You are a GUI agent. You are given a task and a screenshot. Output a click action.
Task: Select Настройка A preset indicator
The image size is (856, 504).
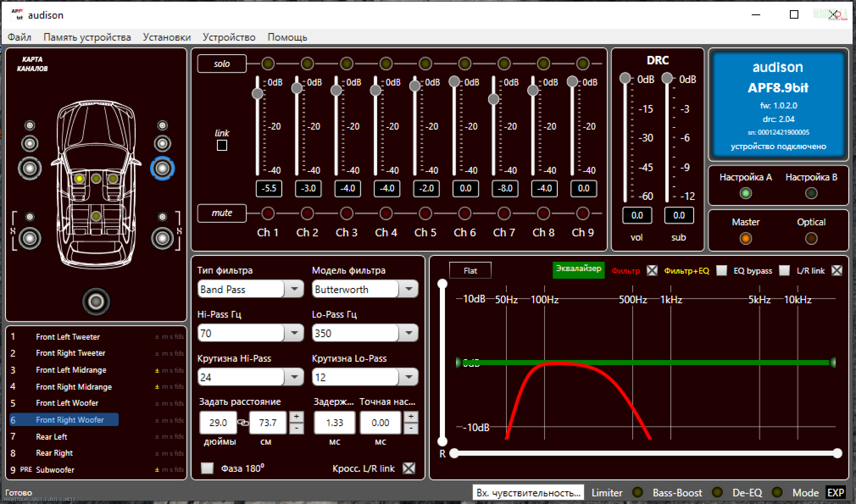click(x=745, y=193)
